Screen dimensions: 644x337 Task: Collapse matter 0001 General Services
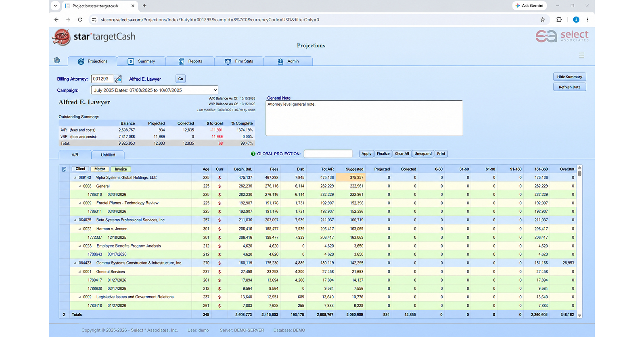(79, 272)
